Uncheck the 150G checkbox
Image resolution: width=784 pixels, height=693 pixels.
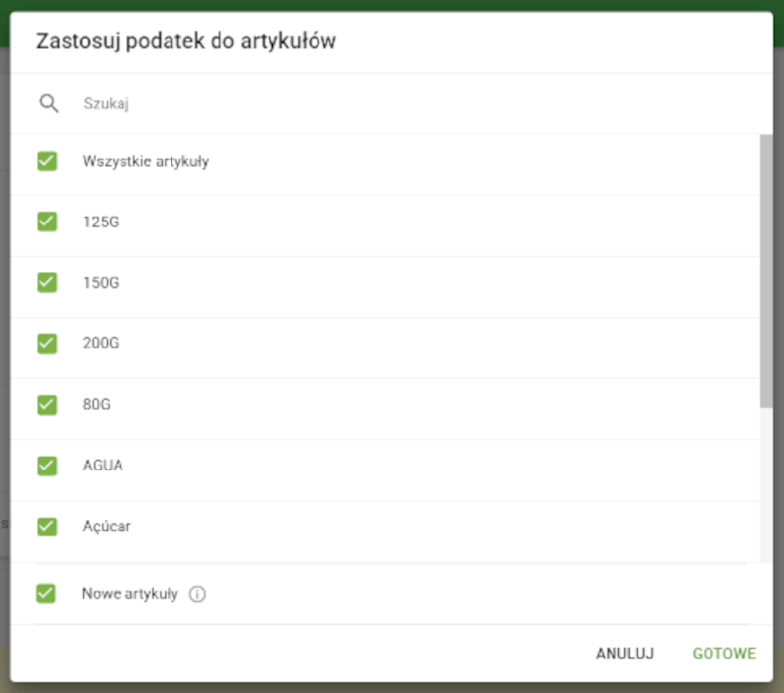point(46,282)
